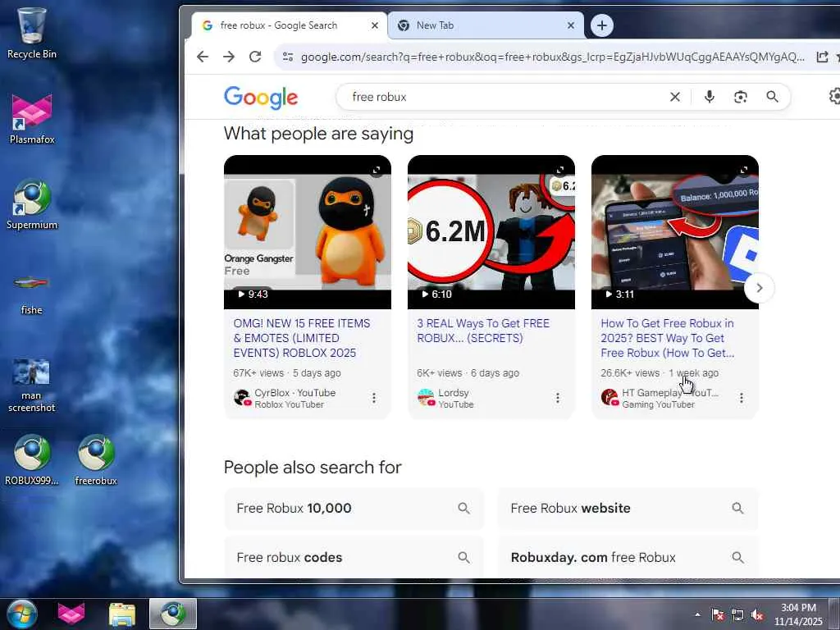
Task: Open network status tray icon
Action: (x=737, y=615)
